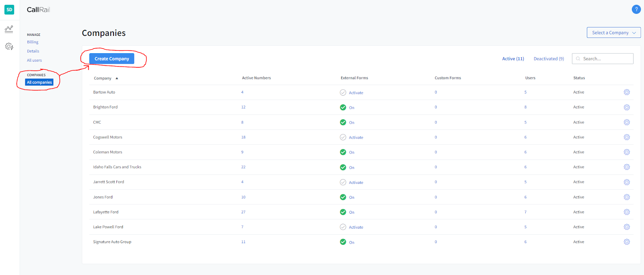Open Brighton Ford users count 8
This screenshot has width=644, height=275.
(525, 107)
